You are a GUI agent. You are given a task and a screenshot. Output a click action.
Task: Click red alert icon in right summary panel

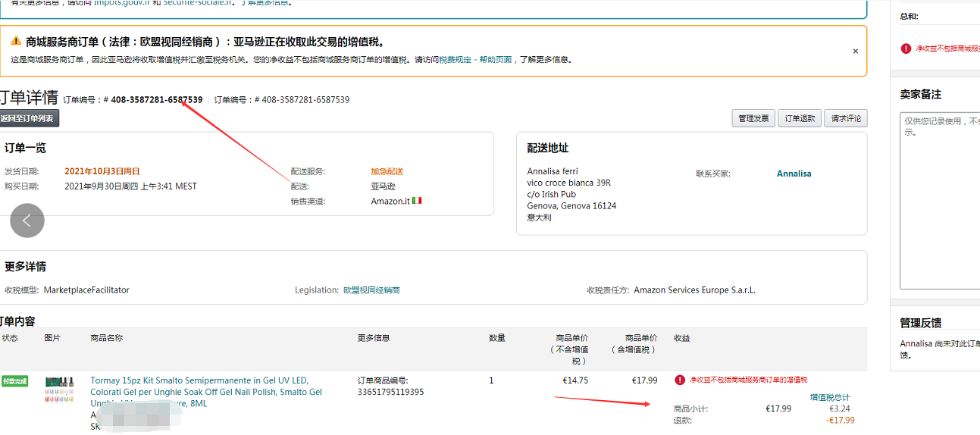pos(906,49)
